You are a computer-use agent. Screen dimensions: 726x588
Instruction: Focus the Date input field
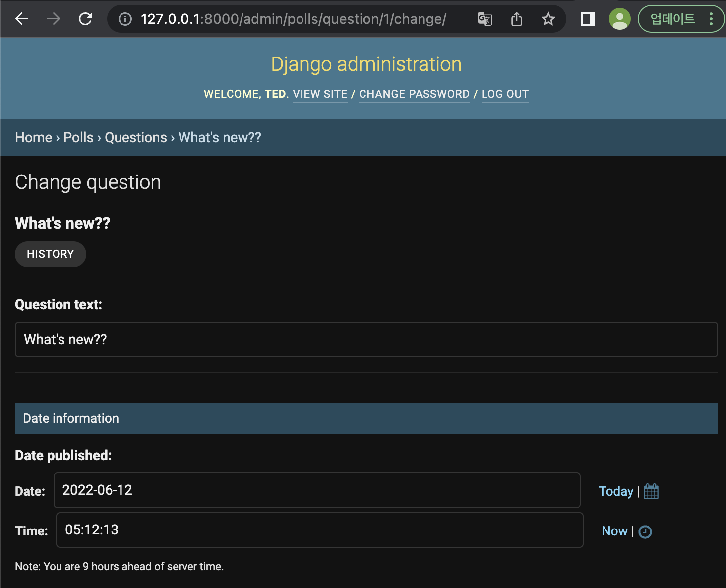point(317,490)
